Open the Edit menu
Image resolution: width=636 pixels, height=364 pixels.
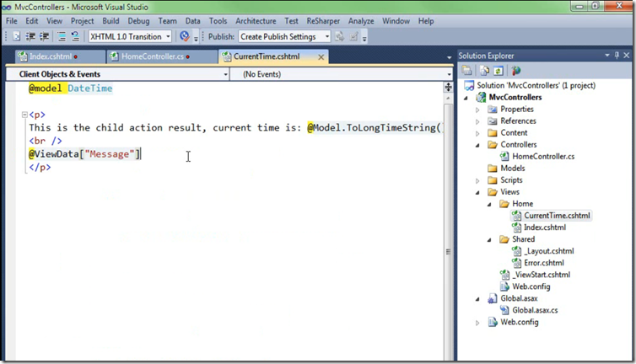(32, 21)
